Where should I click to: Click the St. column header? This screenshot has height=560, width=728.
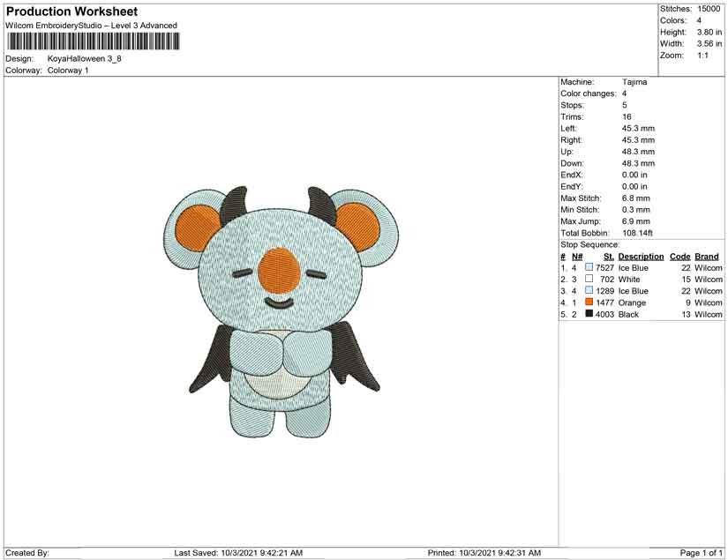(x=609, y=257)
